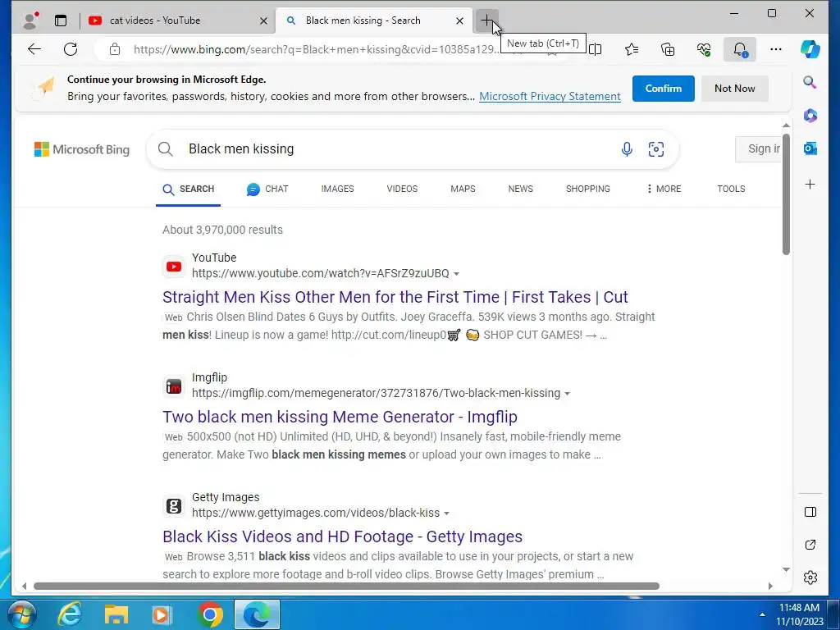The image size is (840, 630).
Task: Go back with the back arrow
Action: (x=34, y=49)
